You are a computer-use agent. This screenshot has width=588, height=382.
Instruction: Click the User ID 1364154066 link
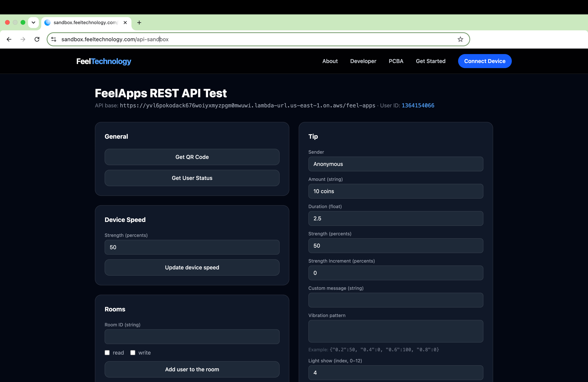pos(418,105)
